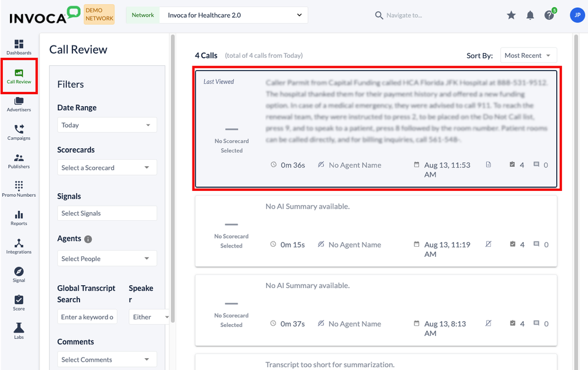This screenshot has width=588, height=370.
Task: Open the Advertisers sidebar item
Action: point(19,104)
